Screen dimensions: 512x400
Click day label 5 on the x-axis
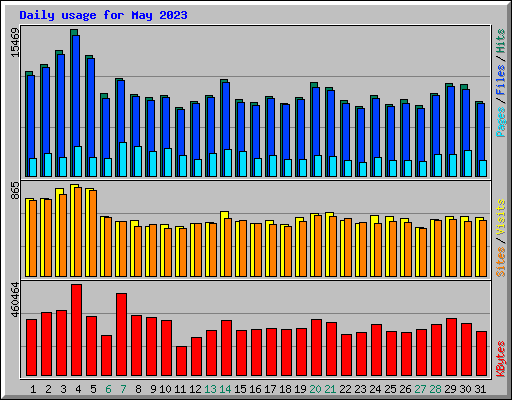[93, 389]
